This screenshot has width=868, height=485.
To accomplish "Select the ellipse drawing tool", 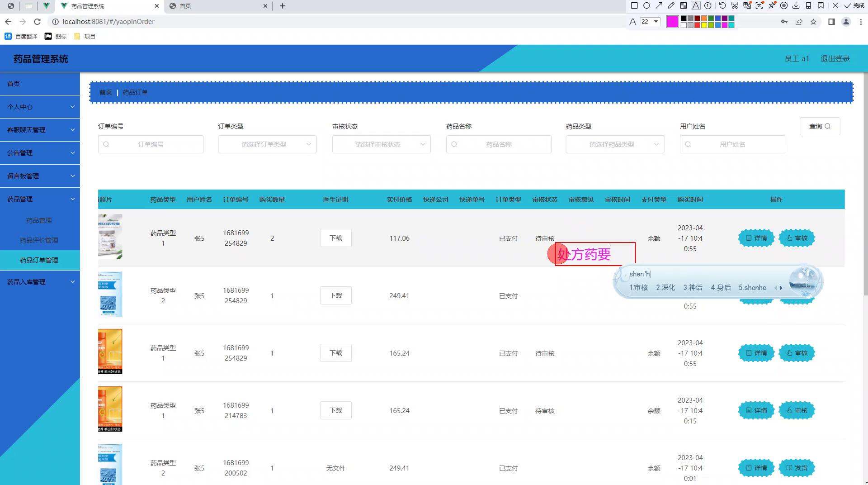I will coord(646,6).
